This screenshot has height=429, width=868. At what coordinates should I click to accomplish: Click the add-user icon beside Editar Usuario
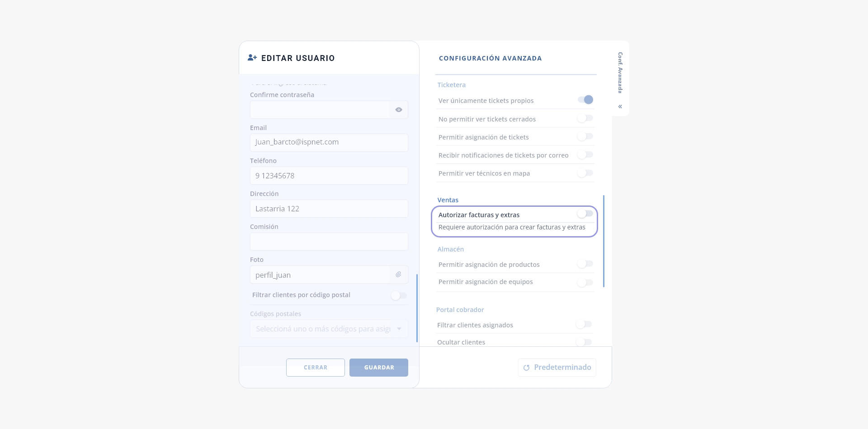point(252,58)
